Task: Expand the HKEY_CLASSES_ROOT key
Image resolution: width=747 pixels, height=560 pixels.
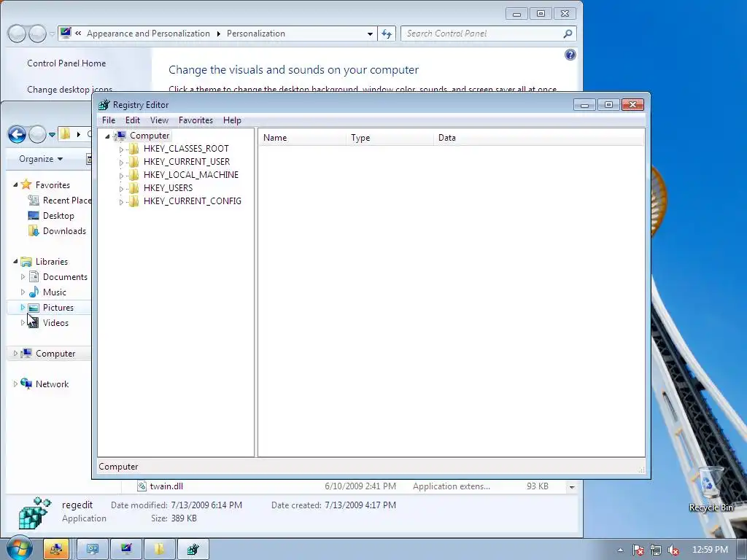Action: pyautogui.click(x=121, y=149)
